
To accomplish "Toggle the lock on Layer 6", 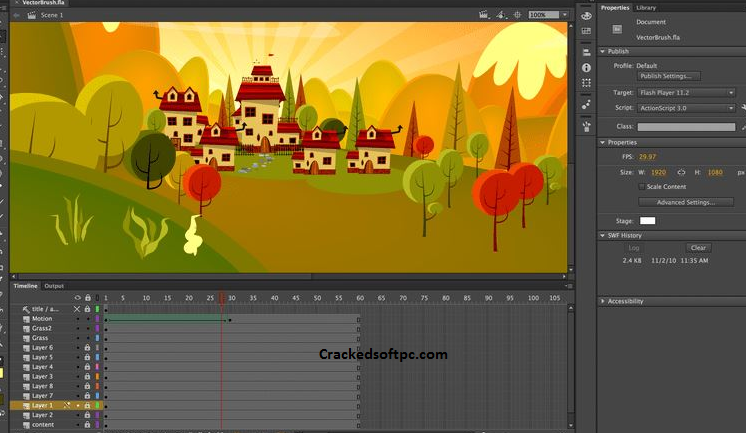I will 88,348.
